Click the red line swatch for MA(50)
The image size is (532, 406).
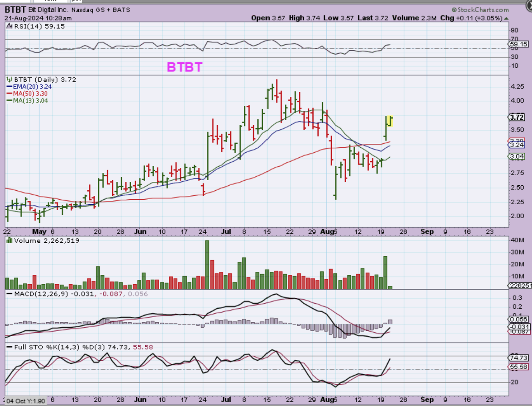pyautogui.click(x=9, y=93)
